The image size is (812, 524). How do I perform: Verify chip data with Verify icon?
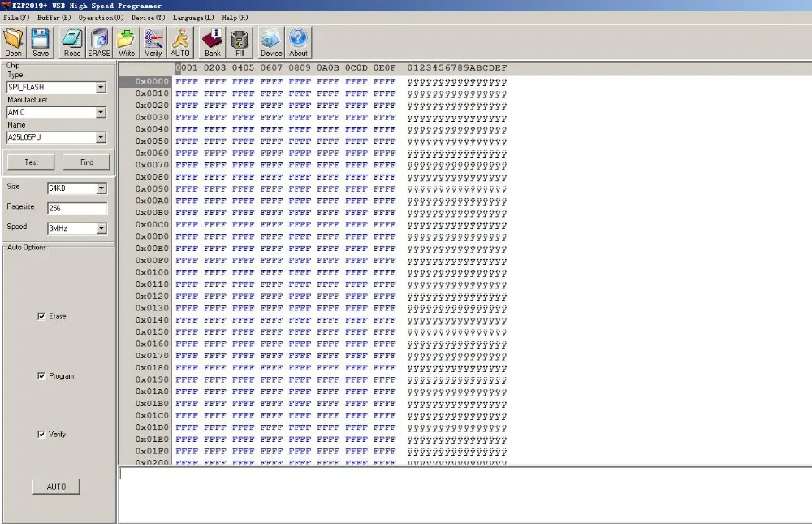153,42
